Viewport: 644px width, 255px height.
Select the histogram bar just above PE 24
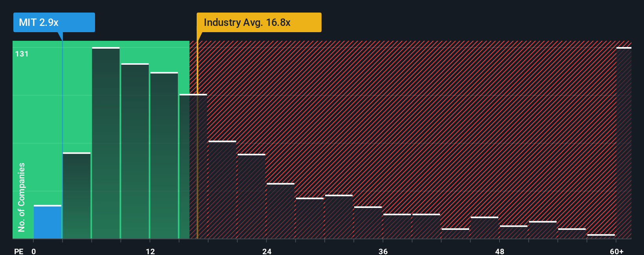point(280,211)
